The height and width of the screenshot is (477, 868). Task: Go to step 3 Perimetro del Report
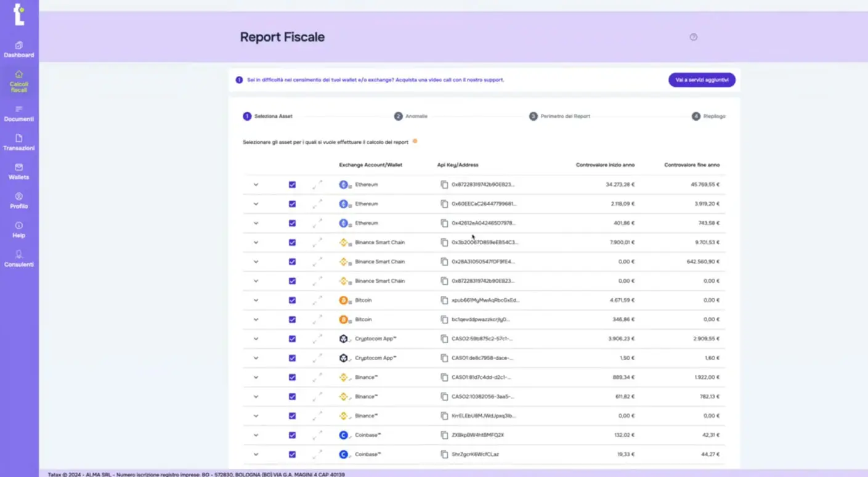click(559, 116)
